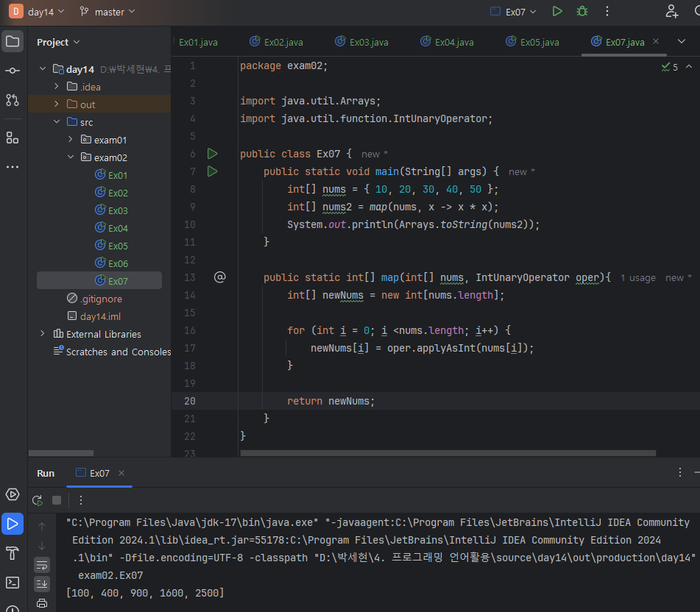Screen dimensions: 700x612
Task: Open the Build hammer tool window
Action: 13,553
